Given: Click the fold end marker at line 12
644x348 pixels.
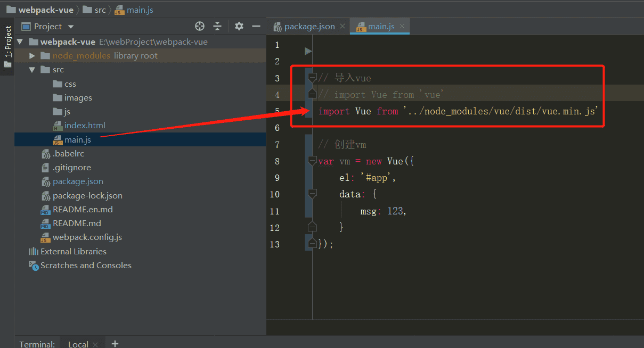Looking at the screenshot, I should (x=312, y=227).
